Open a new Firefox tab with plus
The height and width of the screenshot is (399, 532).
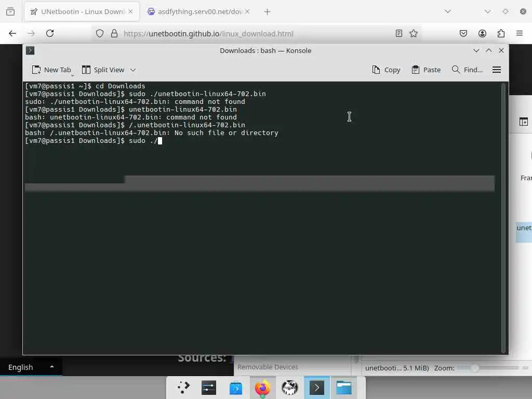click(267, 12)
